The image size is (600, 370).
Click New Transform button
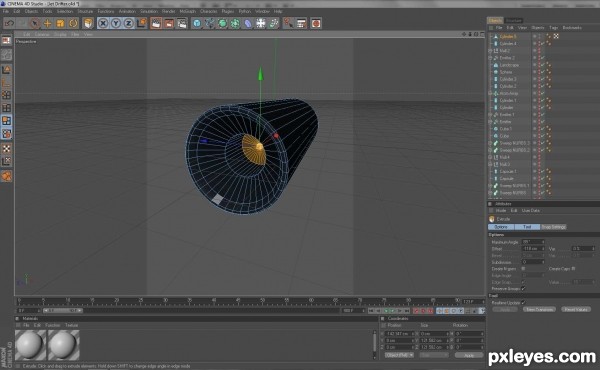pyautogui.click(x=539, y=309)
